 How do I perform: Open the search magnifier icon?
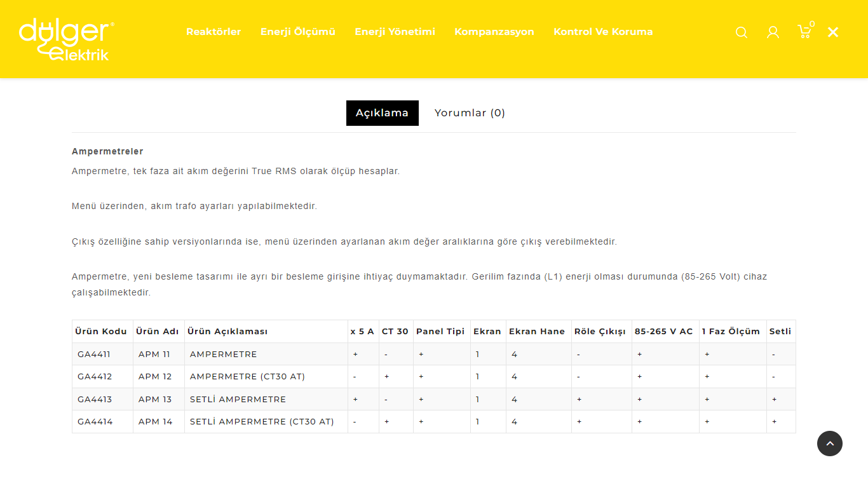coord(741,32)
